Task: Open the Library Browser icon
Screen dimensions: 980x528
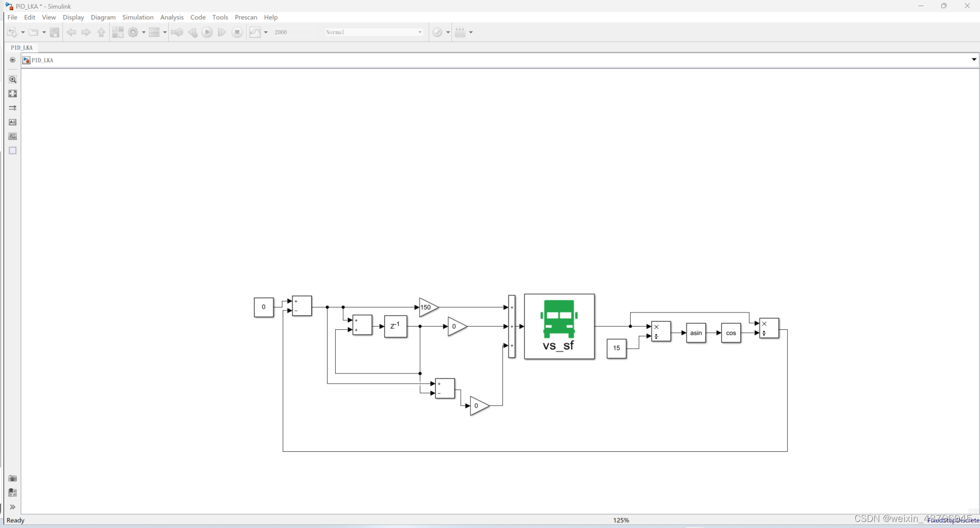Action: [x=118, y=32]
